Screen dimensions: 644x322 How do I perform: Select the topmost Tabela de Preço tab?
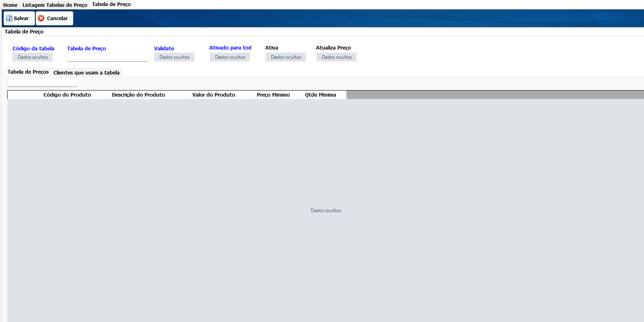click(111, 4)
